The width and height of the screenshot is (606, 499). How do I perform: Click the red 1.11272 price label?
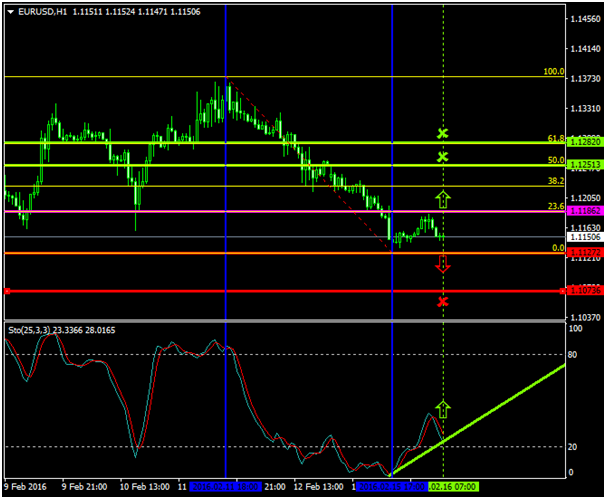[x=586, y=252]
